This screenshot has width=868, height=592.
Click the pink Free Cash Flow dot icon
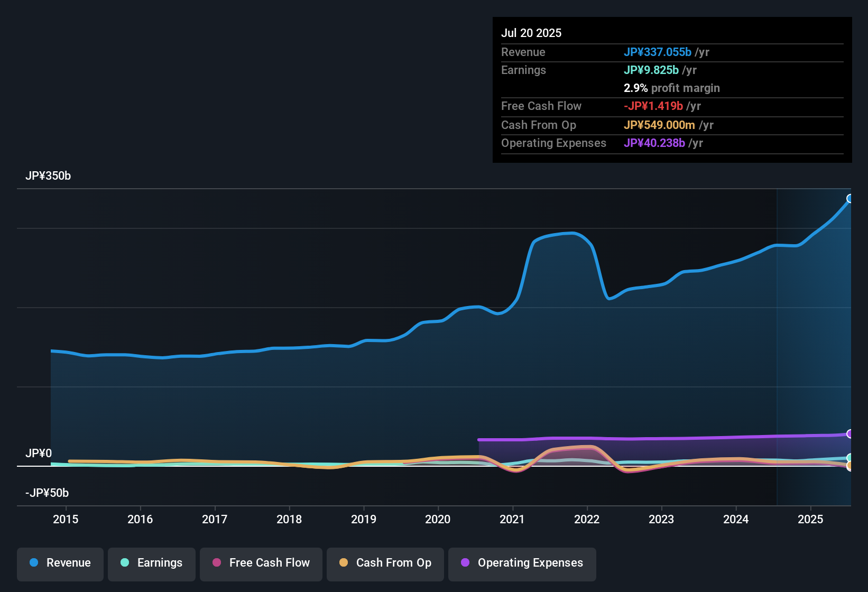(216, 563)
